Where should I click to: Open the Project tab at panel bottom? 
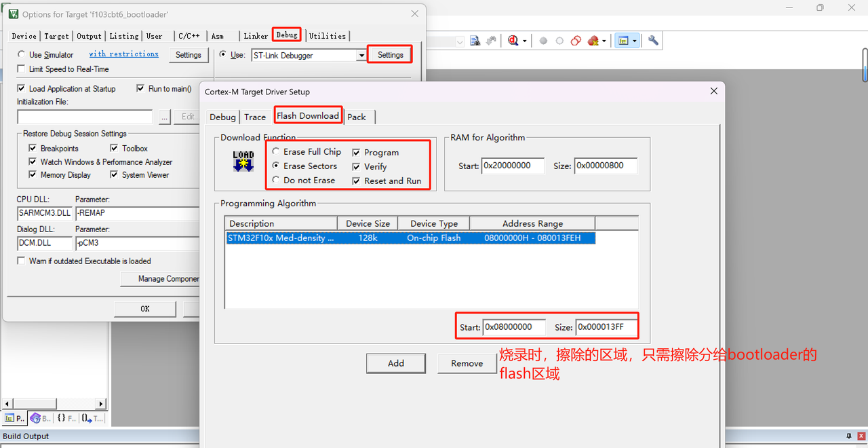14,418
